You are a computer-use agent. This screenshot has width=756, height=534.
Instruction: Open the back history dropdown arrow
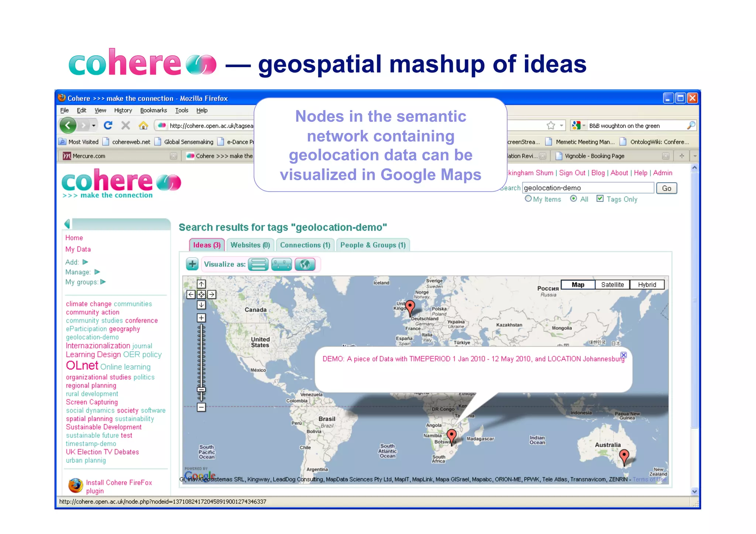tap(94, 126)
